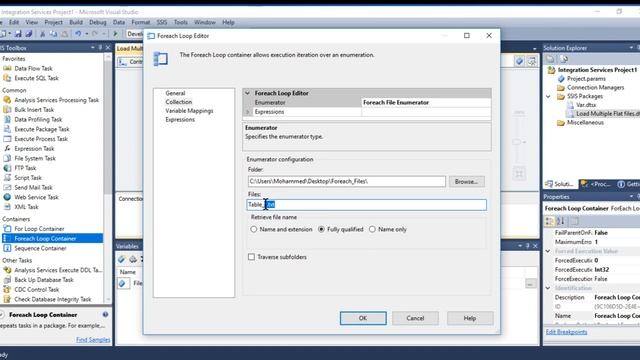Select Execute Process Task
The image size is (640, 360).
coord(41,139)
